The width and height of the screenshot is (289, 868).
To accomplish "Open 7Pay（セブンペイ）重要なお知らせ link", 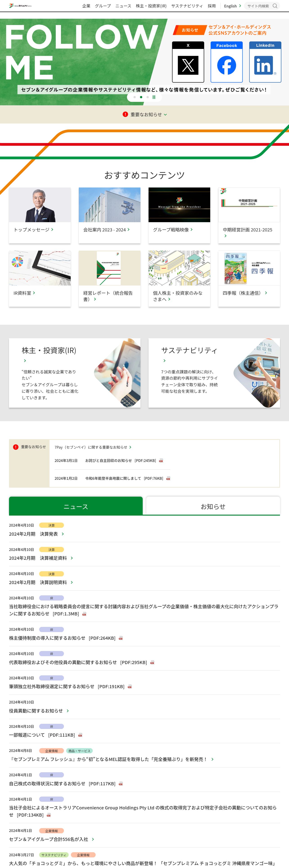I will coord(93,447).
